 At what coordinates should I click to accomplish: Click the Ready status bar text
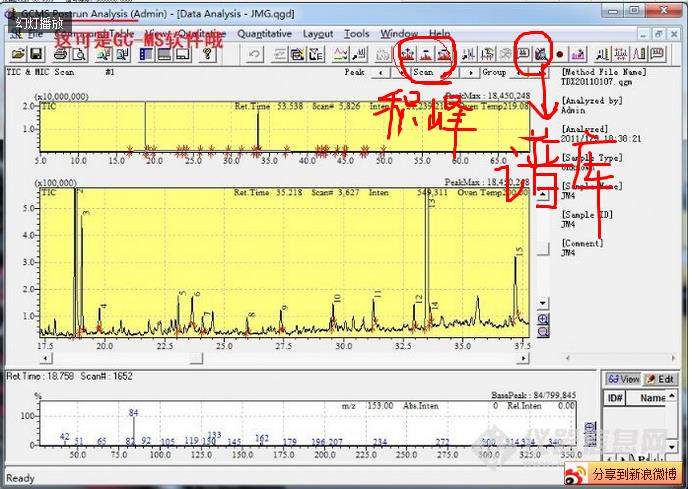point(20,478)
